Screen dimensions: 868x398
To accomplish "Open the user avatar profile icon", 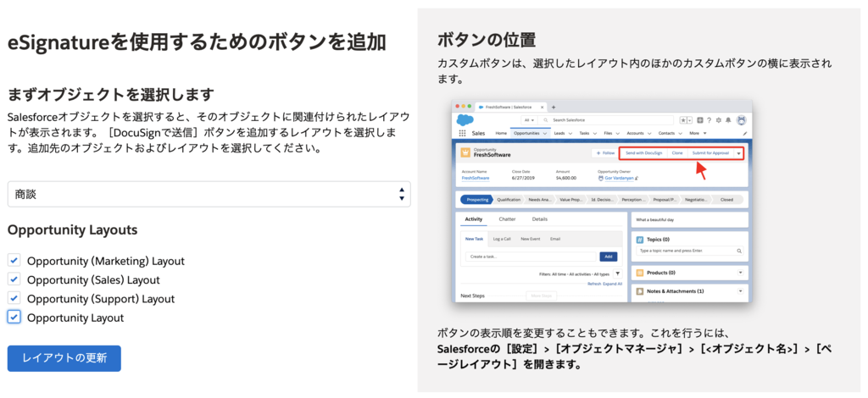I will coord(741,119).
